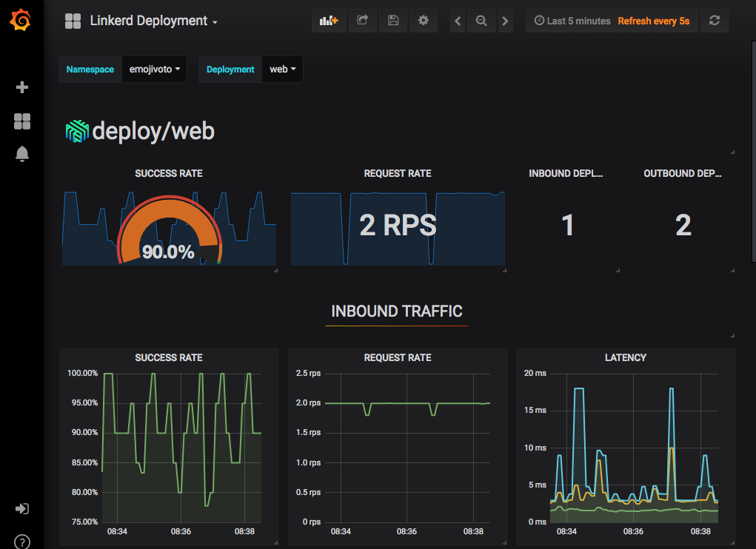This screenshot has height=549, width=756.
Task: Open the Grafana home logo
Action: click(x=21, y=20)
